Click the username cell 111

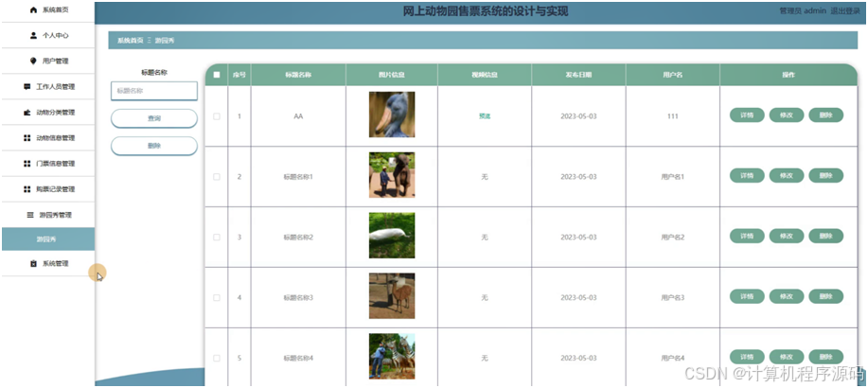coord(673,116)
